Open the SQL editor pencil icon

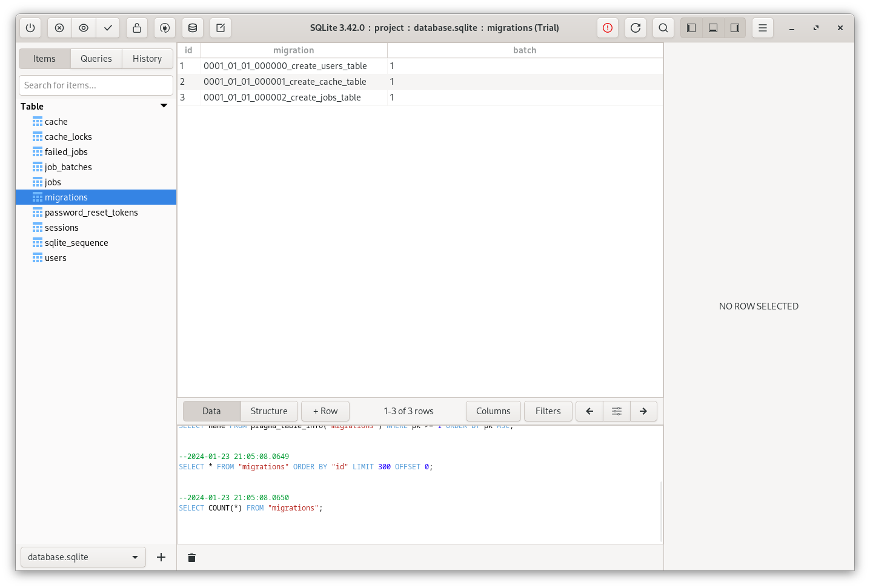pyautogui.click(x=221, y=28)
